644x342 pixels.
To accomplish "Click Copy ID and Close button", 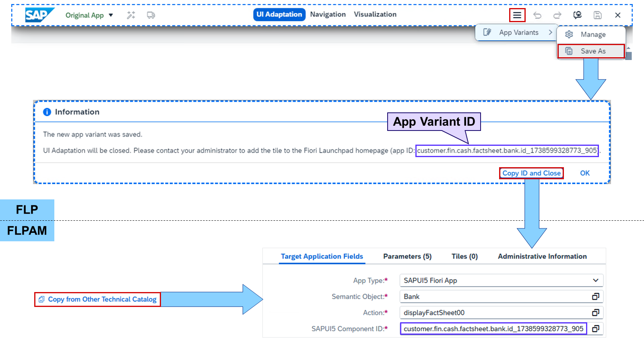I will pos(531,173).
